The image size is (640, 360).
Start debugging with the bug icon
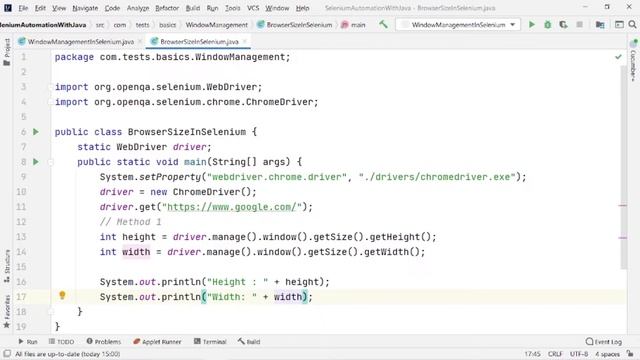(548, 24)
